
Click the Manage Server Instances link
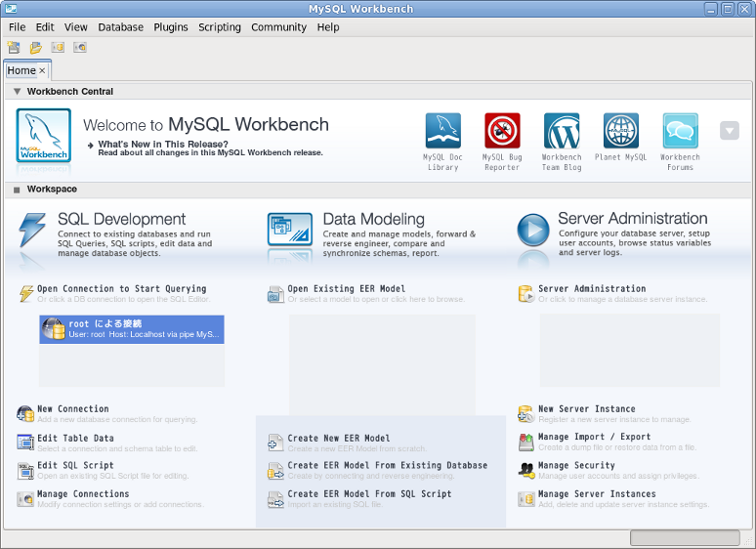click(597, 494)
